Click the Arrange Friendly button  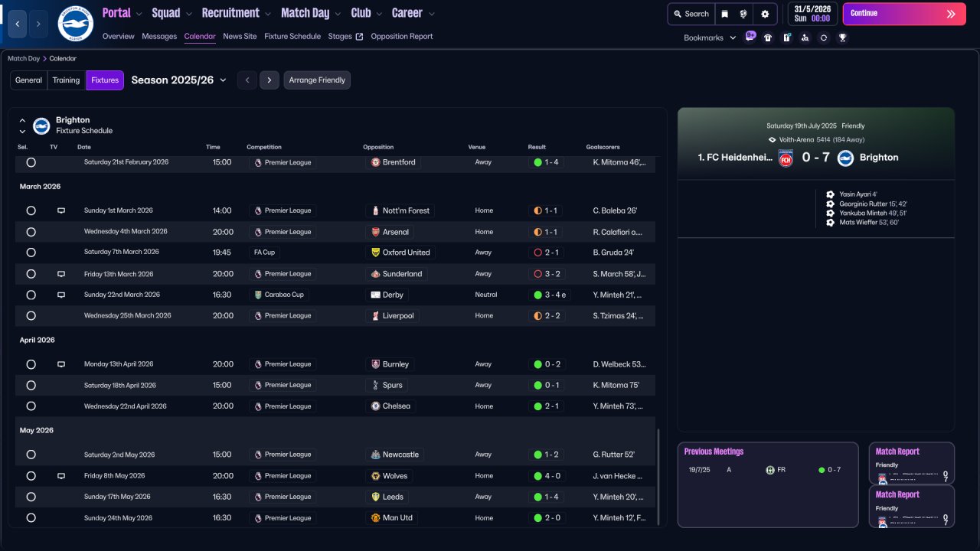pos(317,80)
